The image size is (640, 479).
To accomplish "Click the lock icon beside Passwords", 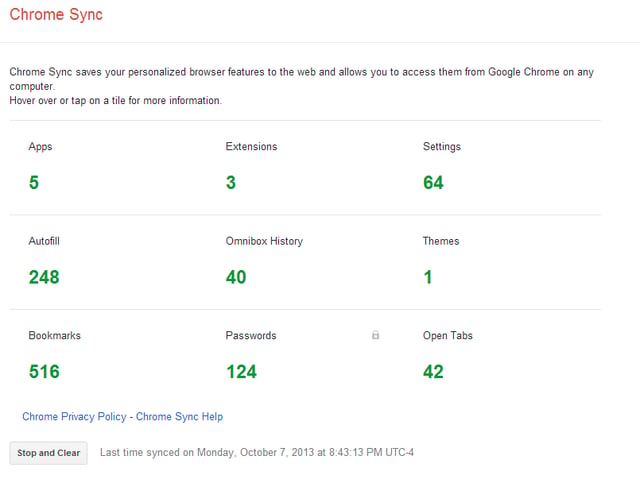I will tap(376, 335).
